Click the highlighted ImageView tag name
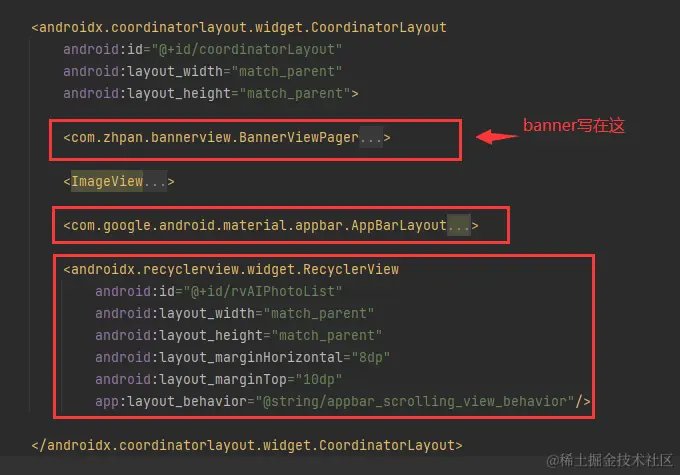The width and height of the screenshot is (680, 475). [x=107, y=181]
